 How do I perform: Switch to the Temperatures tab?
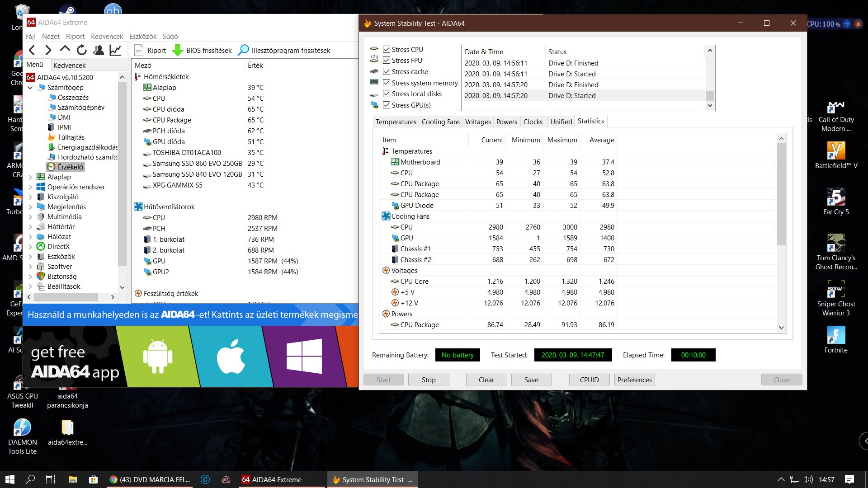click(x=396, y=122)
